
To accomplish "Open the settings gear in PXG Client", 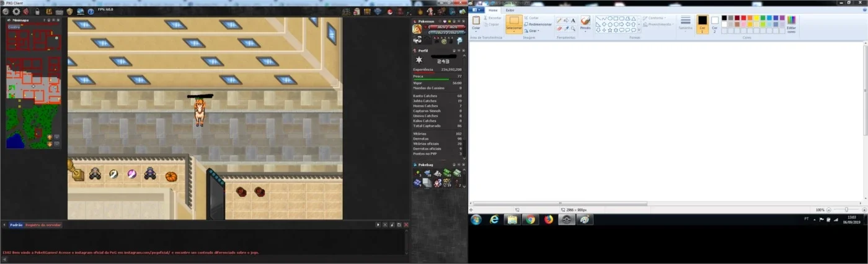I will pos(16,11).
